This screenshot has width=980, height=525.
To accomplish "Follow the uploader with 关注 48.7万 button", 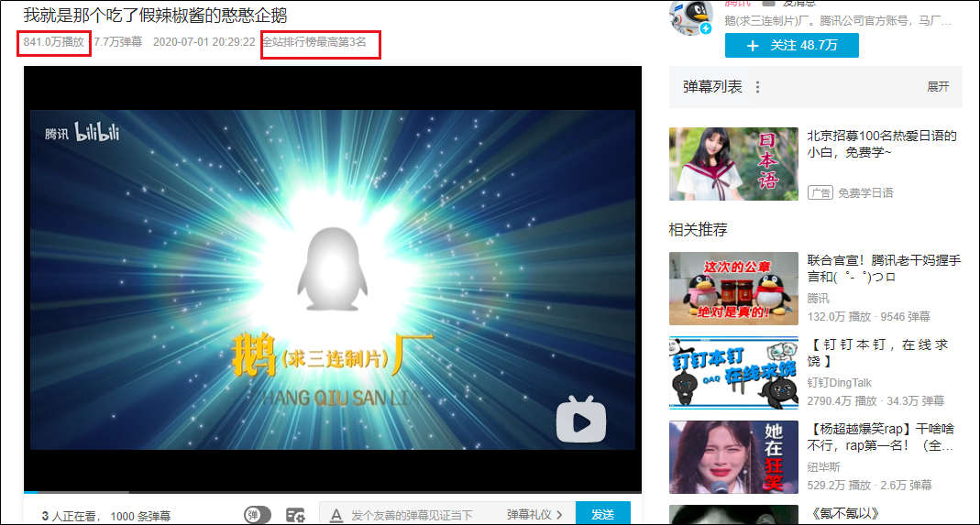I will (x=792, y=45).
